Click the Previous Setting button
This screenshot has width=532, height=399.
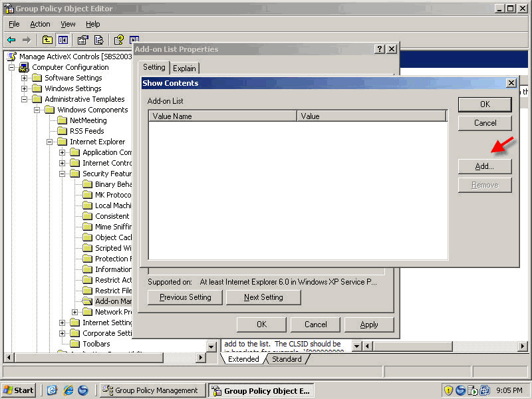186,297
